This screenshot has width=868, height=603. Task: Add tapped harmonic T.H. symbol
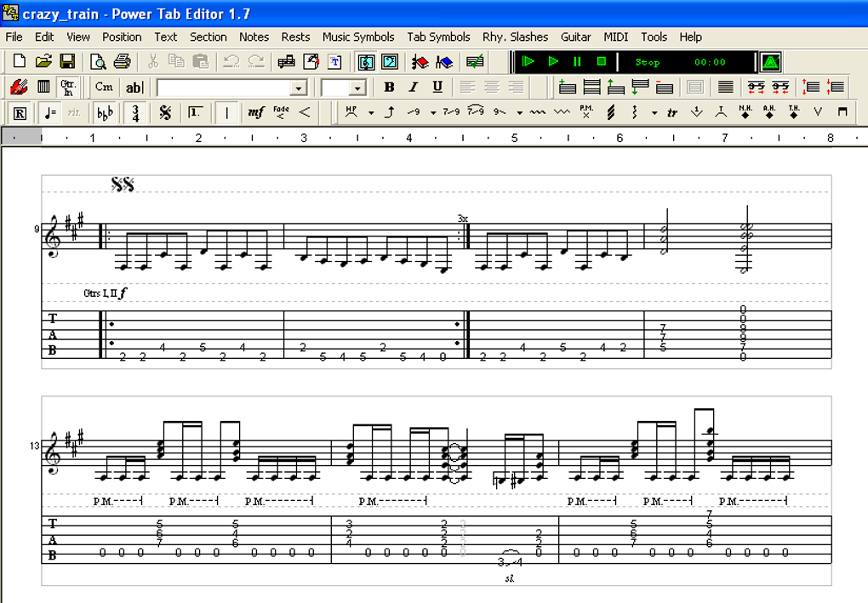tap(794, 112)
